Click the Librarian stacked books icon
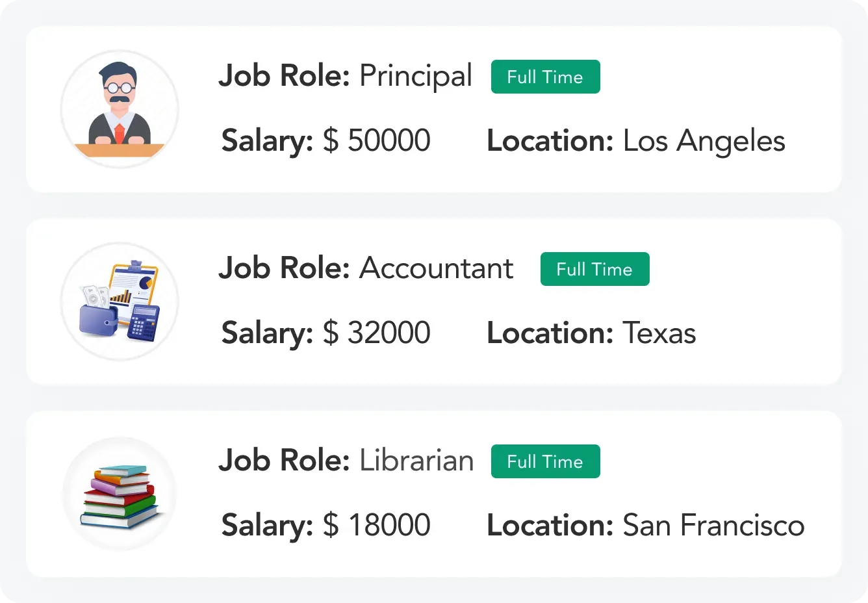The height and width of the screenshot is (603, 868). click(x=120, y=494)
